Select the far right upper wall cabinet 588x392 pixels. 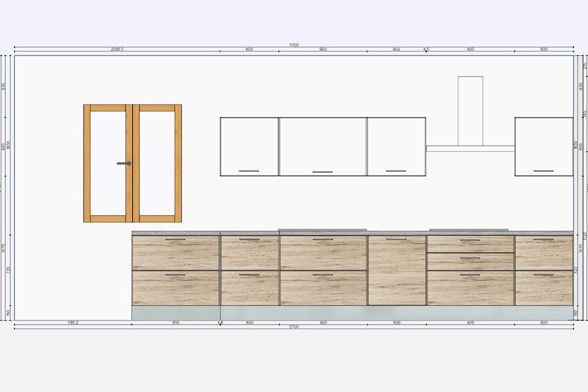tap(544, 147)
